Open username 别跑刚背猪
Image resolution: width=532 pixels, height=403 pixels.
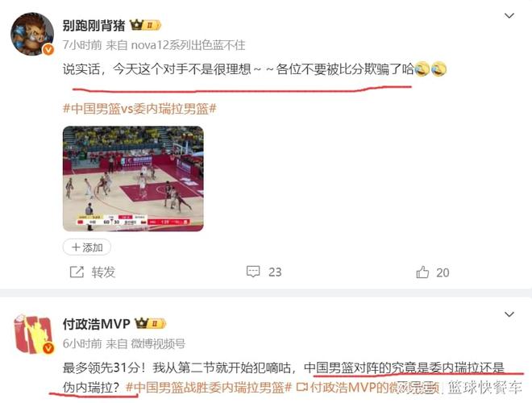pyautogui.click(x=94, y=26)
